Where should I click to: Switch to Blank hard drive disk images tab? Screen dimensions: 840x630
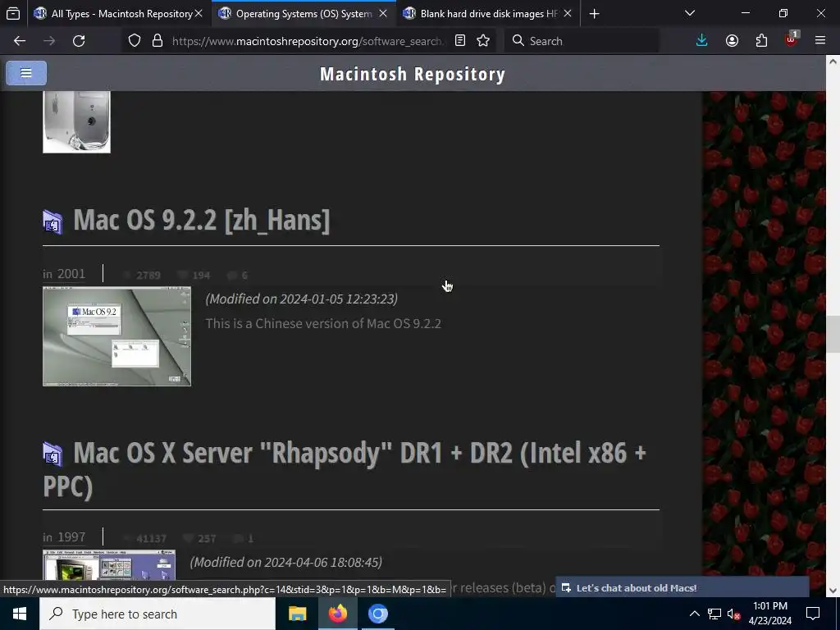point(487,14)
